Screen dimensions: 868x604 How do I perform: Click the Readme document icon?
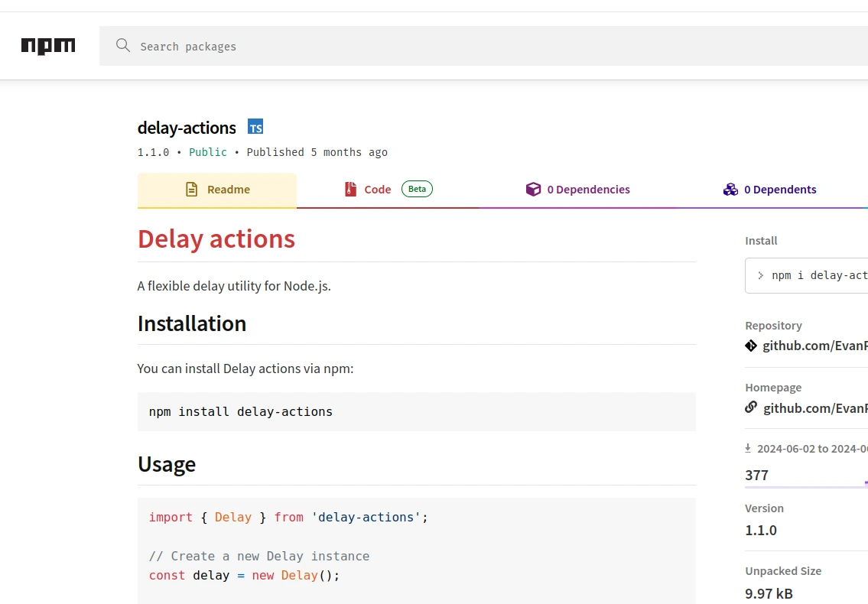[191, 190]
